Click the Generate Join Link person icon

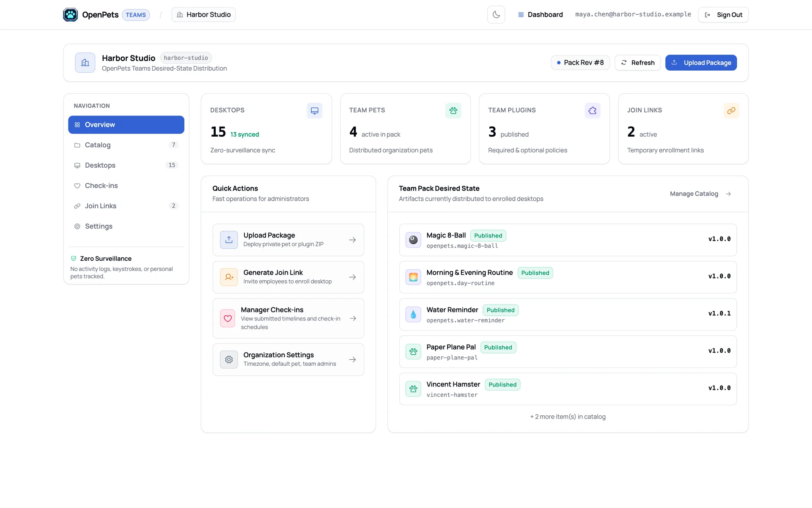229,277
